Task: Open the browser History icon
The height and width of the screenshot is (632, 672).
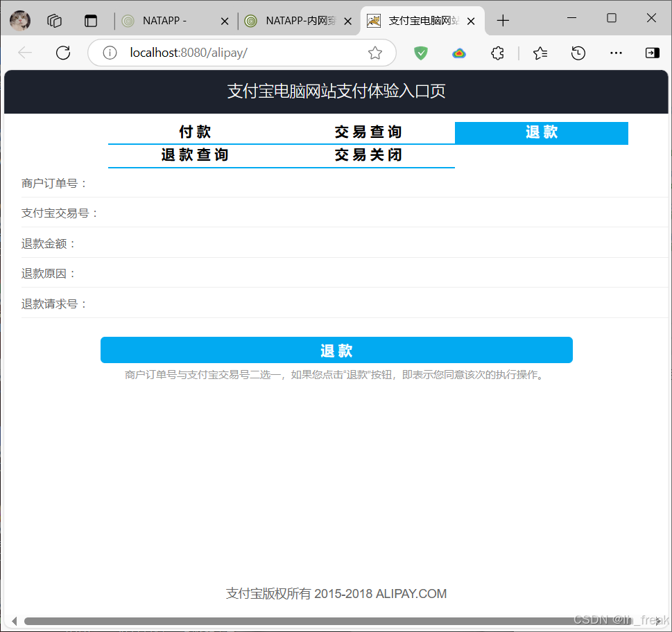Action: 578,53
